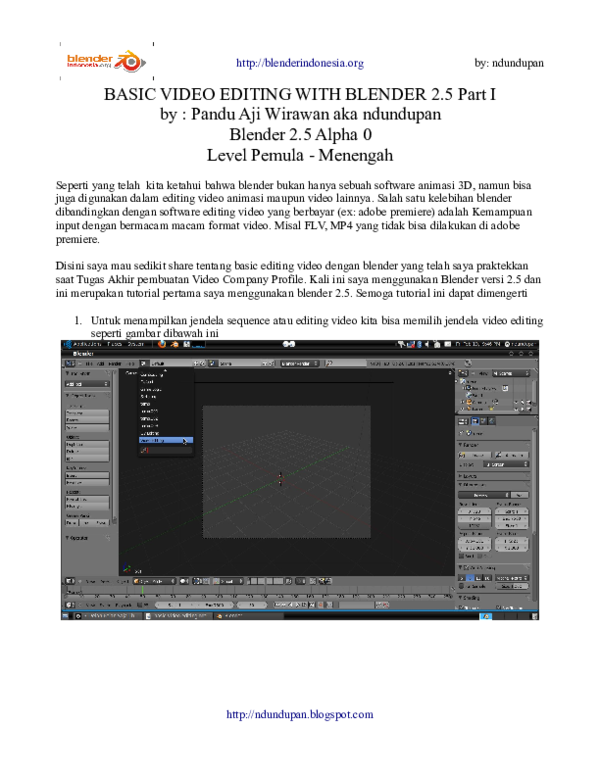Click the resolution percentage slider in Dimensions
The width and height of the screenshot is (600, 776).
(475, 526)
